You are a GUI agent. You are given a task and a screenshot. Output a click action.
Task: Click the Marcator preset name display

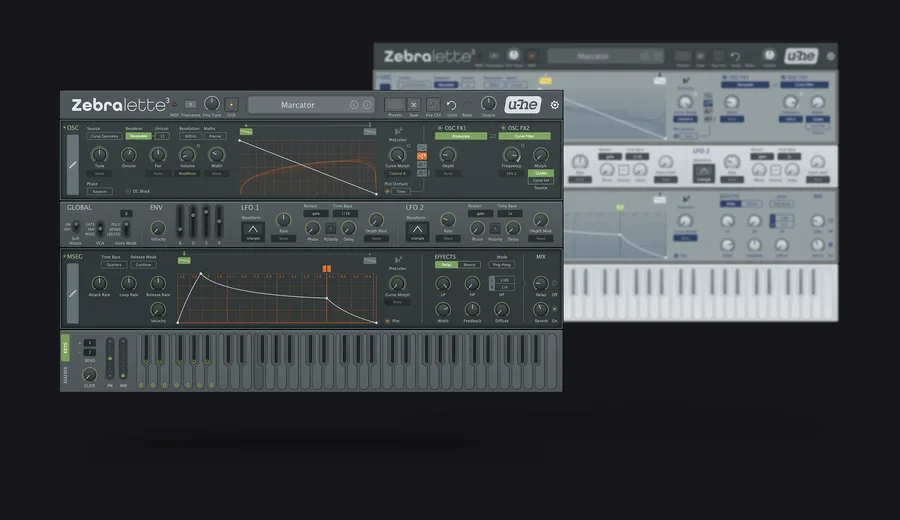297,105
